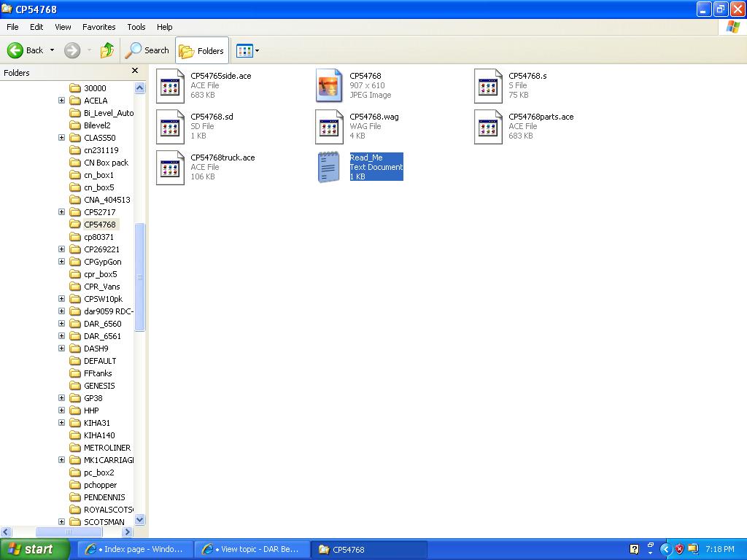This screenshot has width=747, height=560.
Task: Select the DASH9 folder in tree
Action: pos(96,349)
